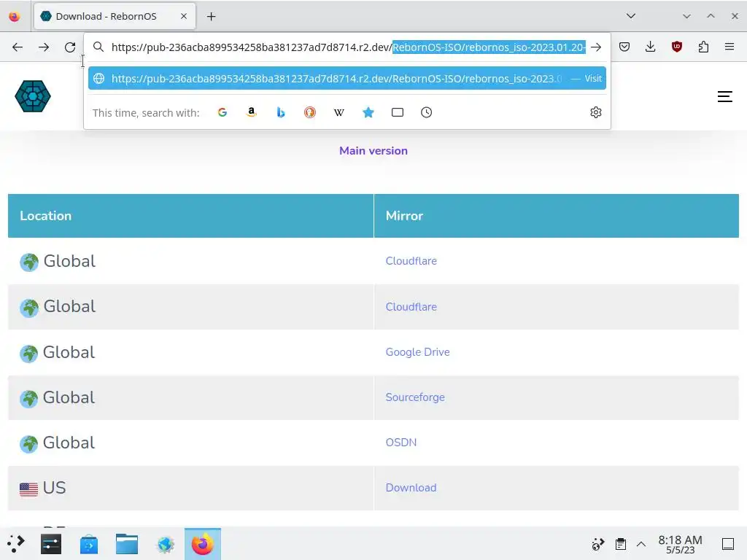Click the Mirror column header
Screen dimensions: 747x560
(x=557, y=216)
